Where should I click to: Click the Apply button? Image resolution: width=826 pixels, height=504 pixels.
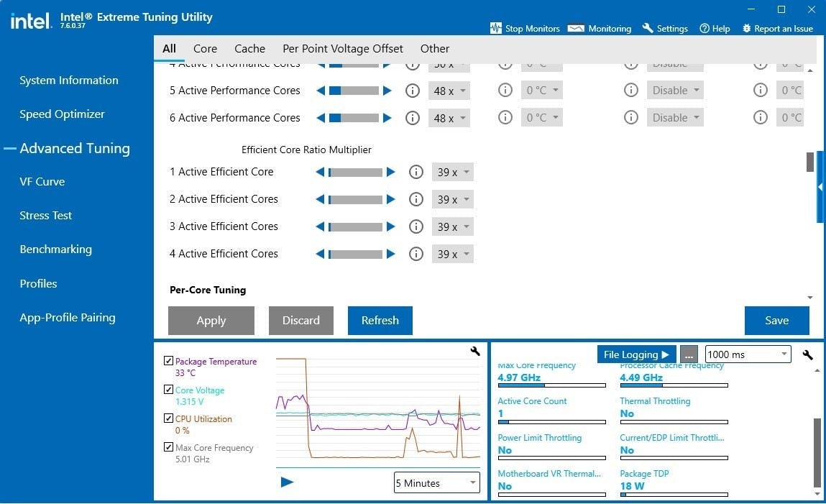click(211, 321)
